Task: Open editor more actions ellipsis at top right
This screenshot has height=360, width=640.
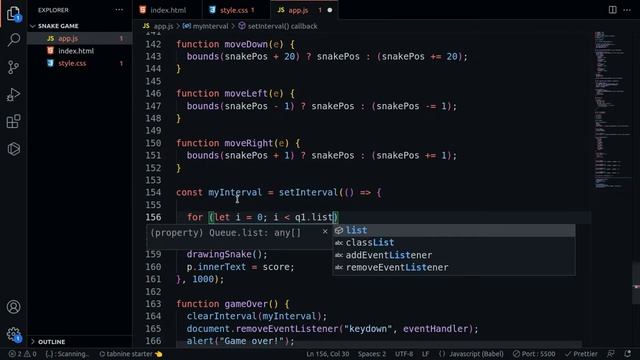Action: pos(627,10)
